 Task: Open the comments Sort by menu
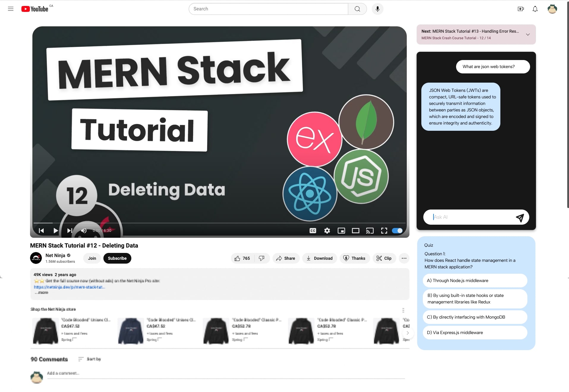click(x=90, y=359)
